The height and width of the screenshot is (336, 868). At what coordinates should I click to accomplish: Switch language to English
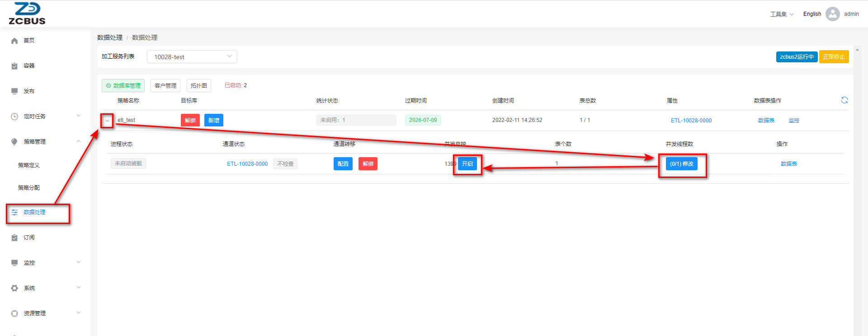click(x=812, y=14)
